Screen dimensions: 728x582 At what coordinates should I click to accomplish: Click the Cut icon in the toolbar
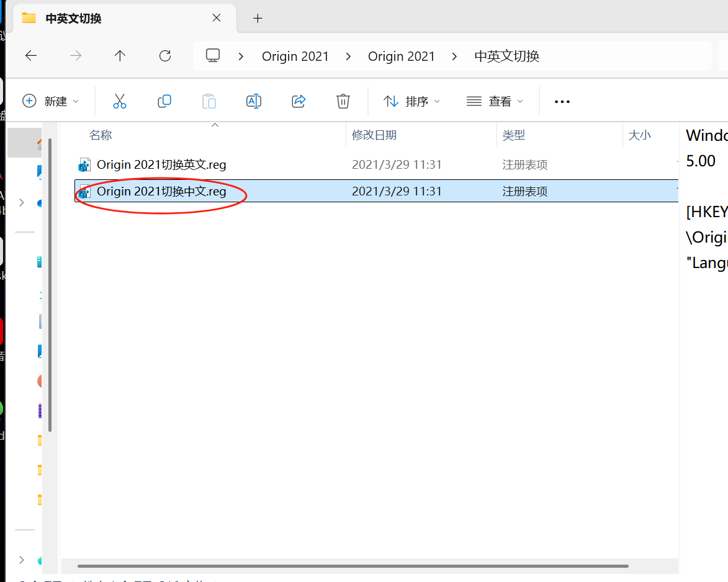[119, 101]
